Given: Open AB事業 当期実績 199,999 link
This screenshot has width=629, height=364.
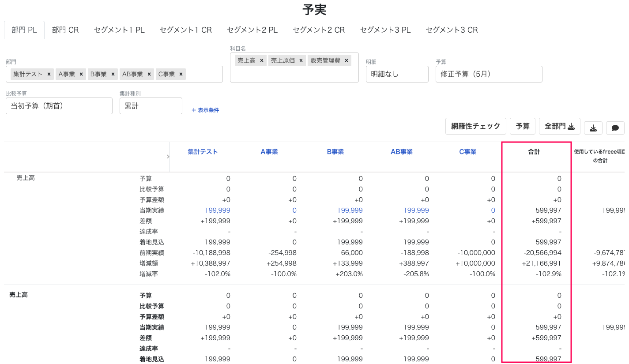Looking at the screenshot, I should (x=416, y=210).
